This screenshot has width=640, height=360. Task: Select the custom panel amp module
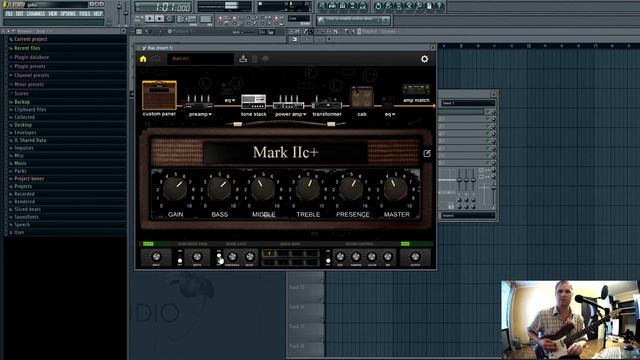[159, 95]
